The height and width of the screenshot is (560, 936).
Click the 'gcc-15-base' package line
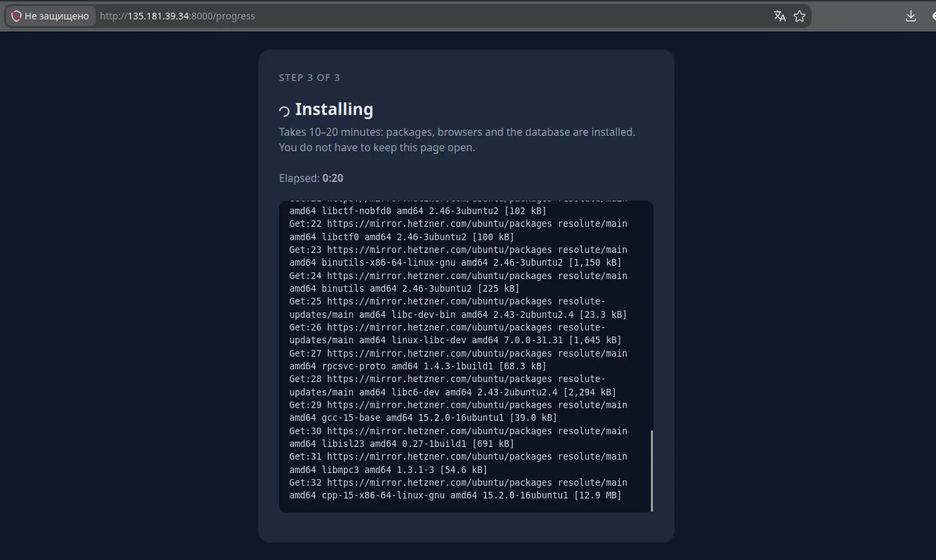click(x=423, y=417)
